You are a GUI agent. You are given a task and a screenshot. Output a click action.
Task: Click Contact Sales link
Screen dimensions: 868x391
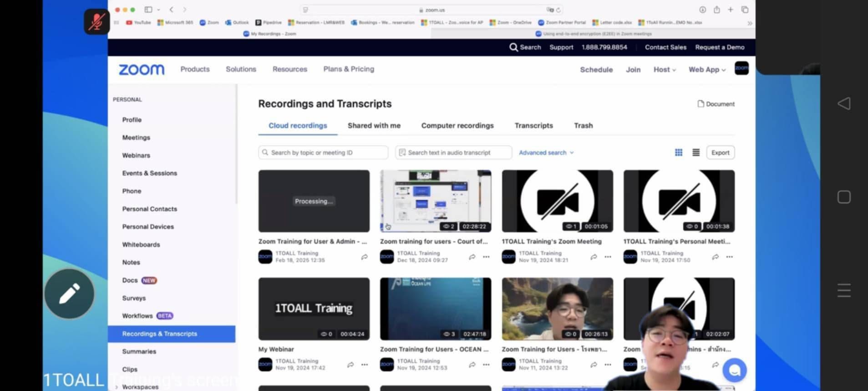(665, 47)
